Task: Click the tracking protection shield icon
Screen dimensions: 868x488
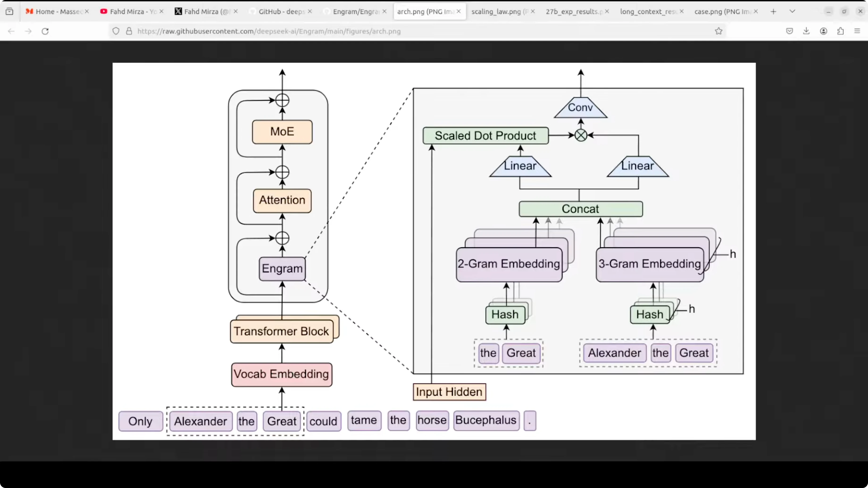Action: pyautogui.click(x=116, y=31)
